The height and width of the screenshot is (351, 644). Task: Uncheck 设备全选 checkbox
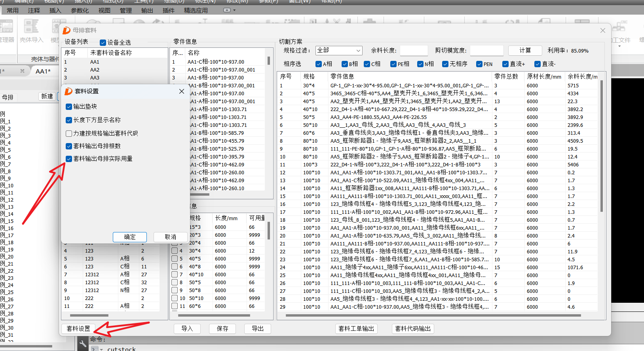coord(103,43)
